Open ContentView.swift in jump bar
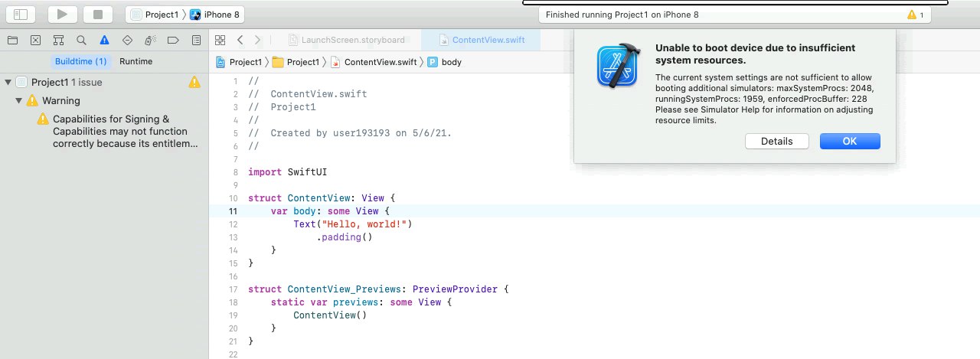This screenshot has width=980, height=359. (x=374, y=62)
